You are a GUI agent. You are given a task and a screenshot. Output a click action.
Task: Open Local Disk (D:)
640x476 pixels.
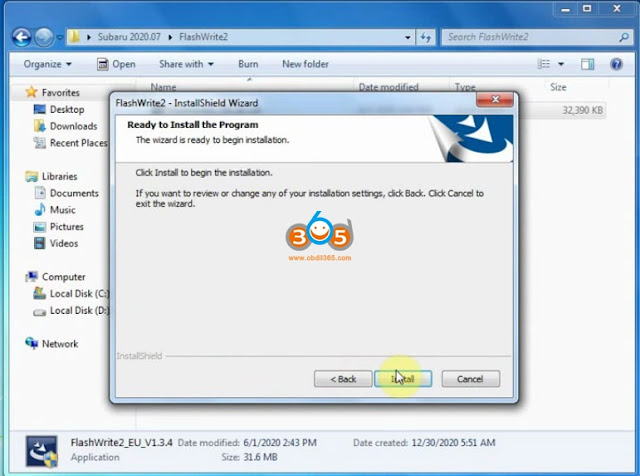pyautogui.click(x=80, y=310)
